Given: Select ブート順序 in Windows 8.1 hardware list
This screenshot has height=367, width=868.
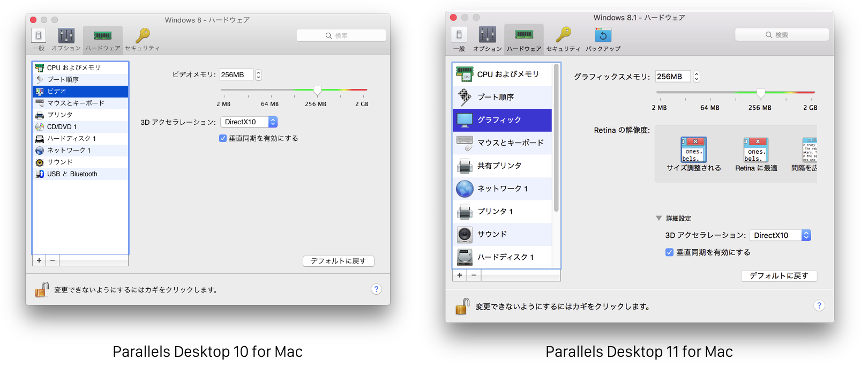Looking at the screenshot, I should click(x=503, y=97).
